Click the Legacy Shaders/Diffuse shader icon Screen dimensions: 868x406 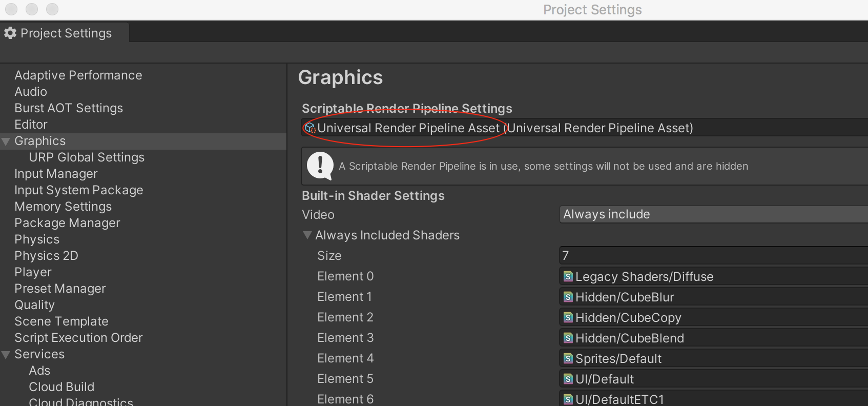(568, 277)
